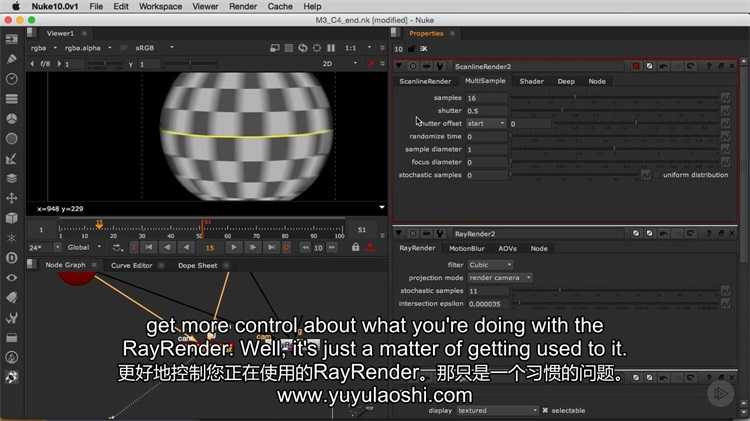Open the Particles nodes toolbar icon
This screenshot has width=750, height=421.
point(11,238)
